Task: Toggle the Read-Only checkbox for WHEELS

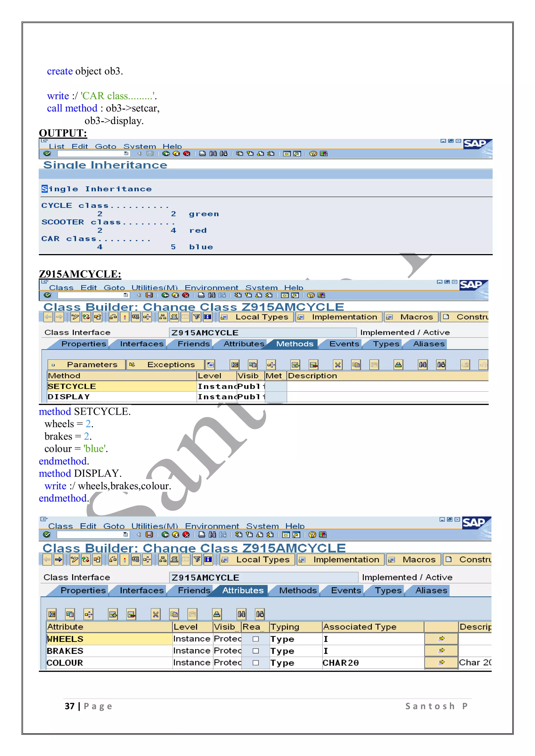Action: tap(256, 640)
